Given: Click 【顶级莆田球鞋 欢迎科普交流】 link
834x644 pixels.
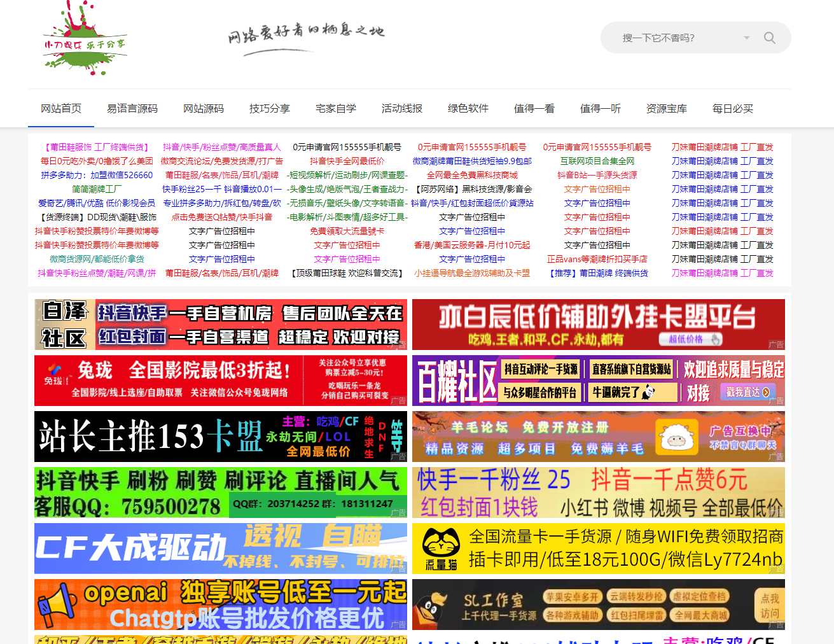Looking at the screenshot, I should pyautogui.click(x=347, y=273).
